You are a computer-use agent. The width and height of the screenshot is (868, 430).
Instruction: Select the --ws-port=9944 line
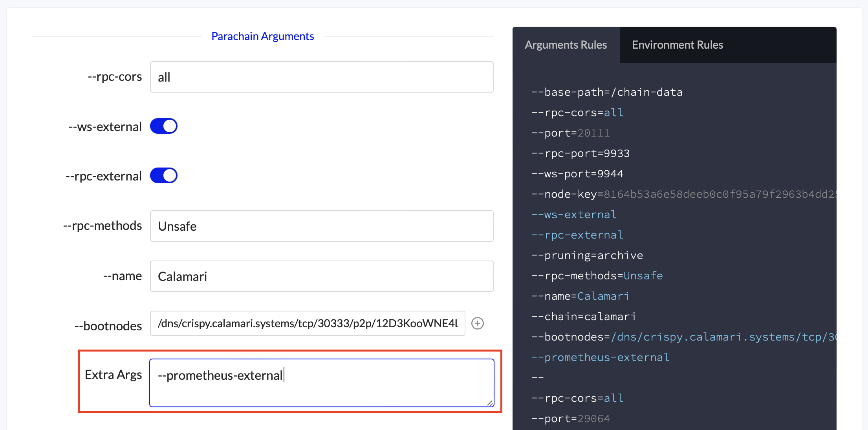click(x=577, y=174)
